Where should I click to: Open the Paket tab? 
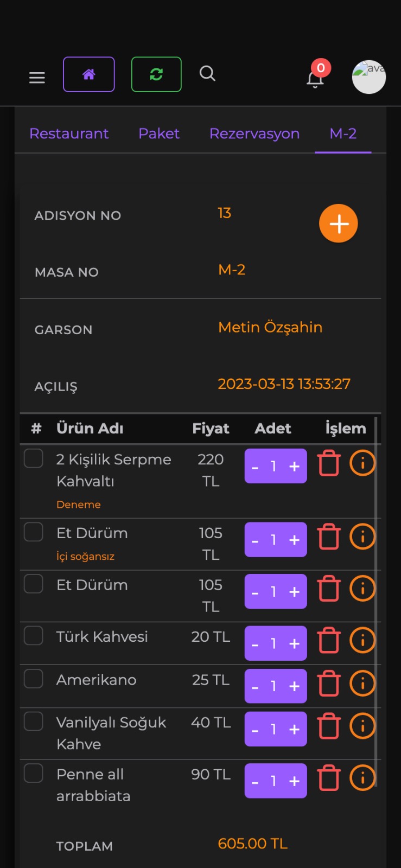(x=158, y=133)
